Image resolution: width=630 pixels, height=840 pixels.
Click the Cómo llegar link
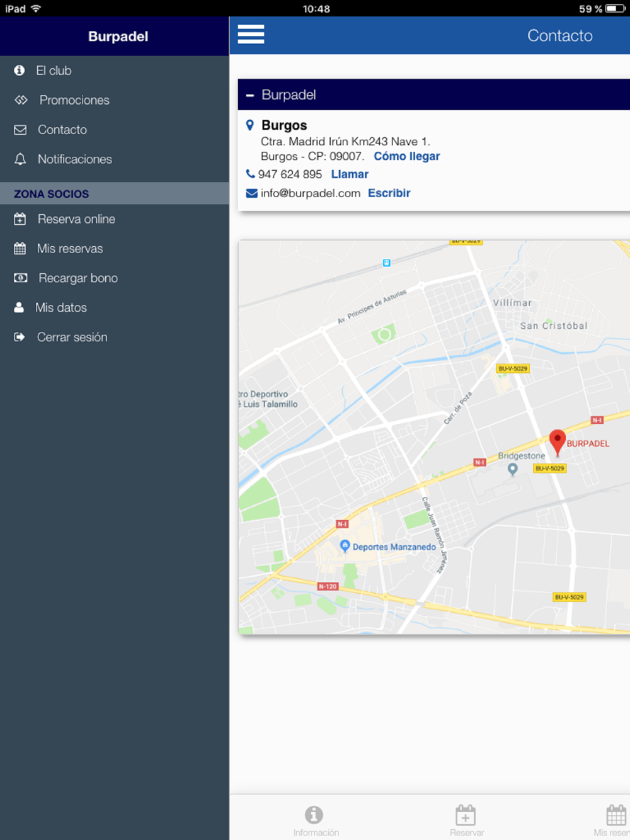[407, 156]
